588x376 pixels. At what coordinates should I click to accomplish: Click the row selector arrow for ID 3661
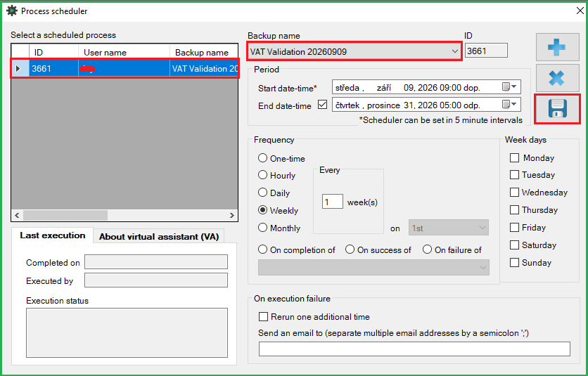tap(18, 69)
